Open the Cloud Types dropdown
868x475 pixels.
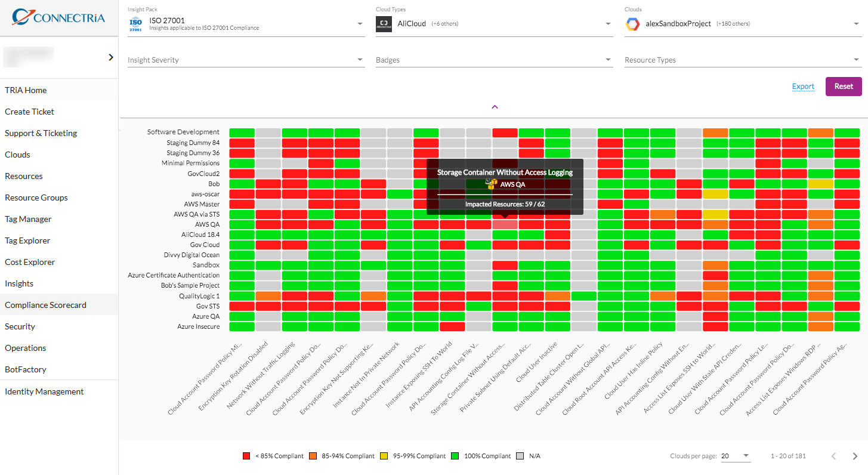point(495,24)
